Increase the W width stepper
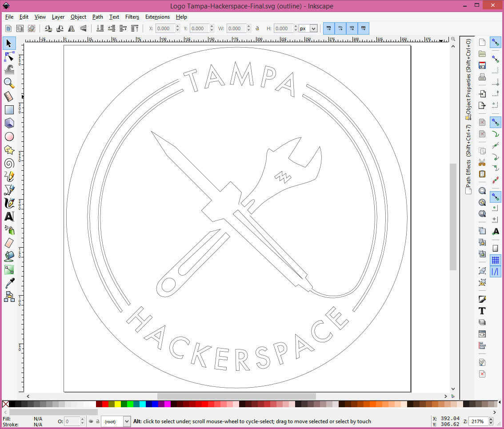The height and width of the screenshot is (429, 504). tap(248, 26)
